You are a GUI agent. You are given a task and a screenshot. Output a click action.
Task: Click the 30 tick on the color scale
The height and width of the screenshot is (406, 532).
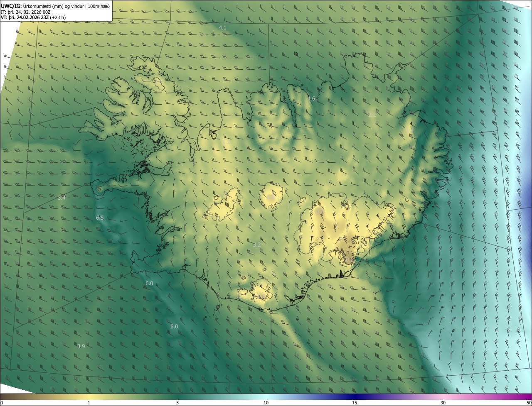443,403
